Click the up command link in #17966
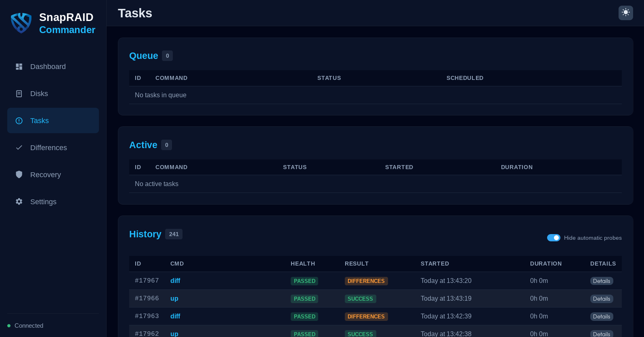This screenshot has width=644, height=337. click(174, 299)
